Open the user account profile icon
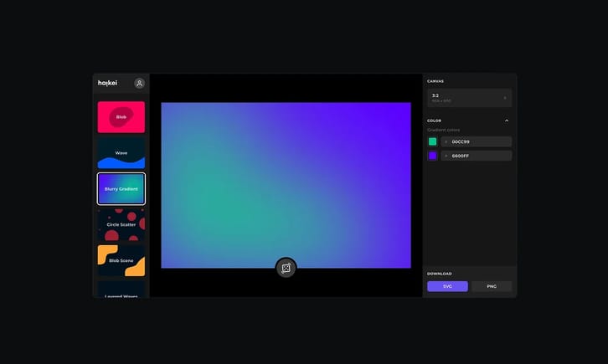The height and width of the screenshot is (364, 608). coord(139,83)
